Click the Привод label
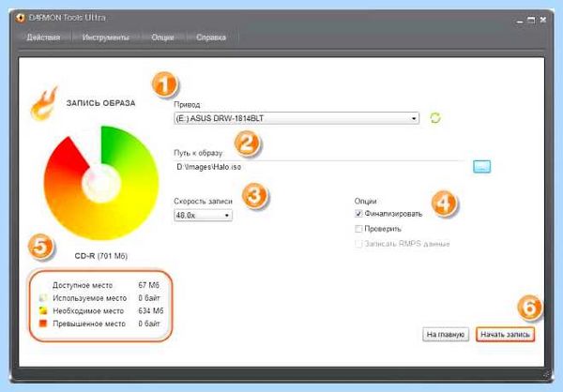 (x=187, y=104)
